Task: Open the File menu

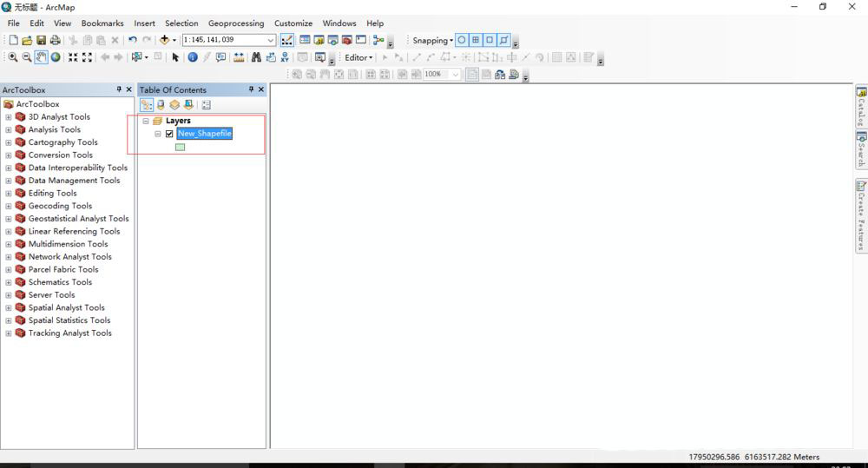Action: tap(13, 23)
